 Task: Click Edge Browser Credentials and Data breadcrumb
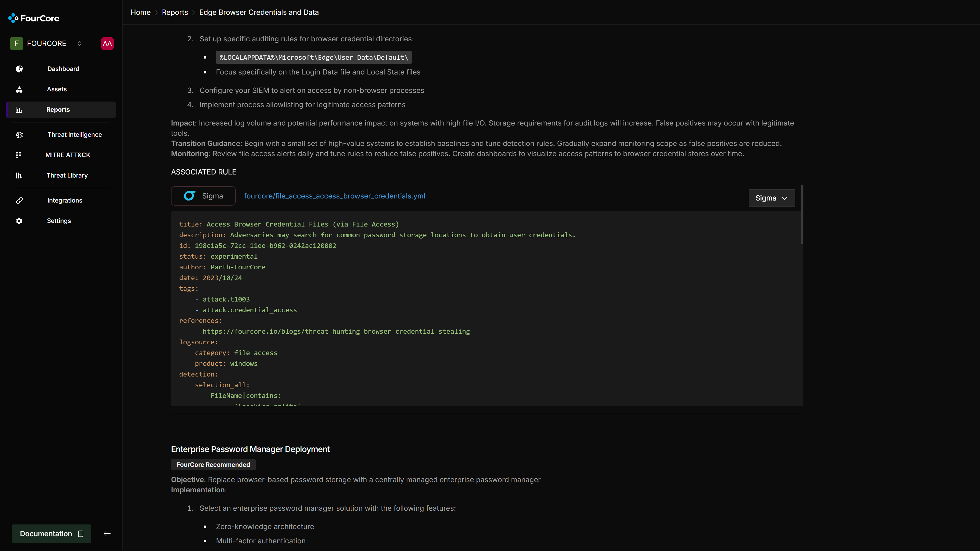(x=259, y=12)
